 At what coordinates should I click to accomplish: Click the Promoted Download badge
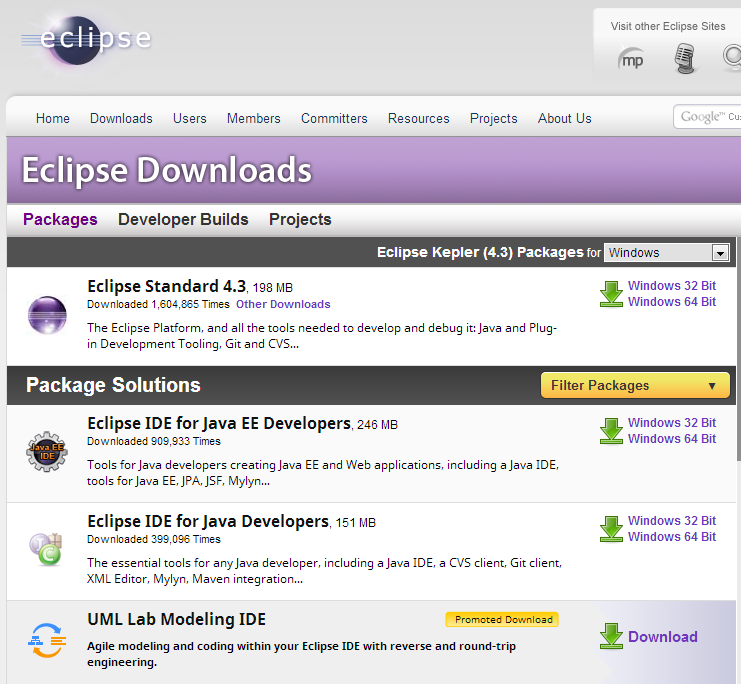502,619
